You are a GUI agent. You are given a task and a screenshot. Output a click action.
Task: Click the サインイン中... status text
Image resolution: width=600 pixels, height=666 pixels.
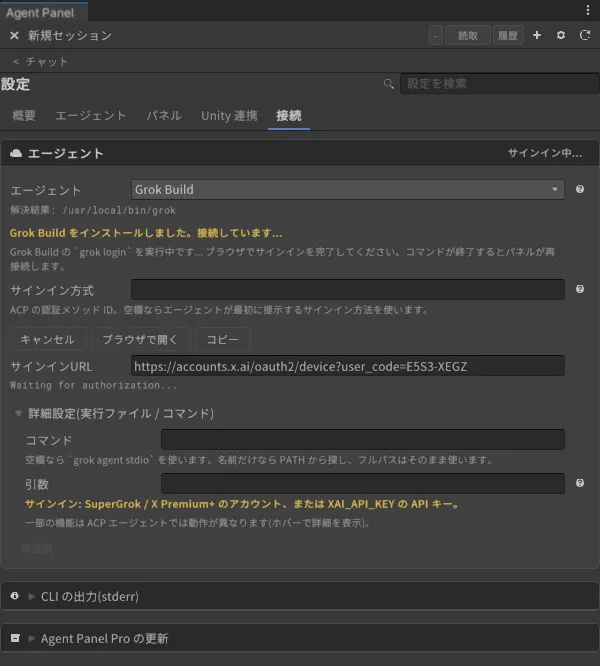pos(545,153)
